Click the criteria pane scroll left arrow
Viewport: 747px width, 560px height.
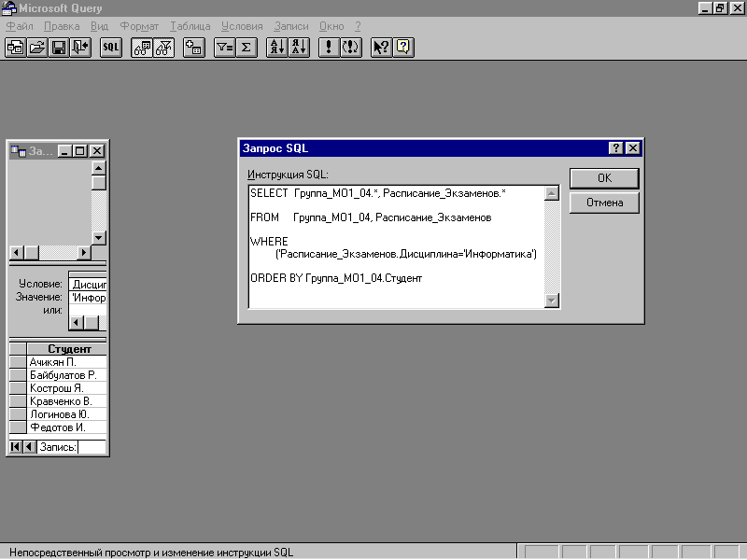click(x=77, y=323)
